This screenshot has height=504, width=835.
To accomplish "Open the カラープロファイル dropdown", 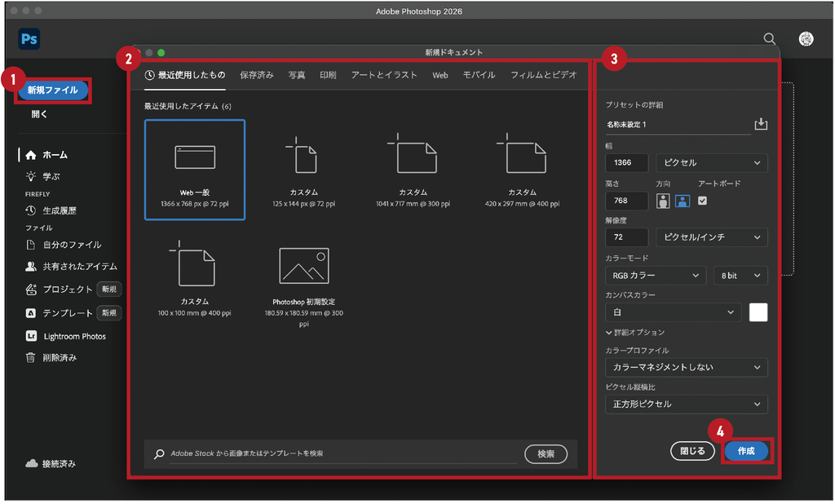I will click(x=687, y=368).
